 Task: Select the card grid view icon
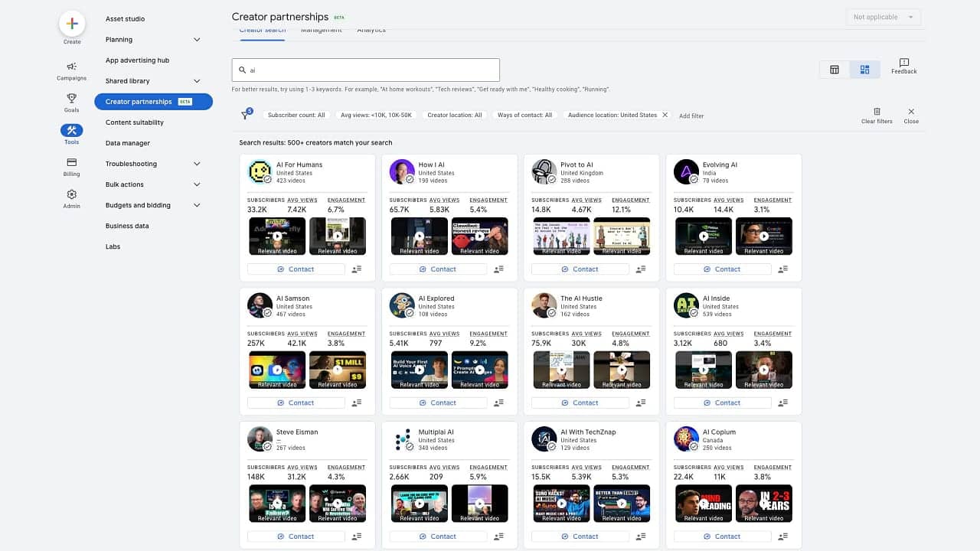864,69
